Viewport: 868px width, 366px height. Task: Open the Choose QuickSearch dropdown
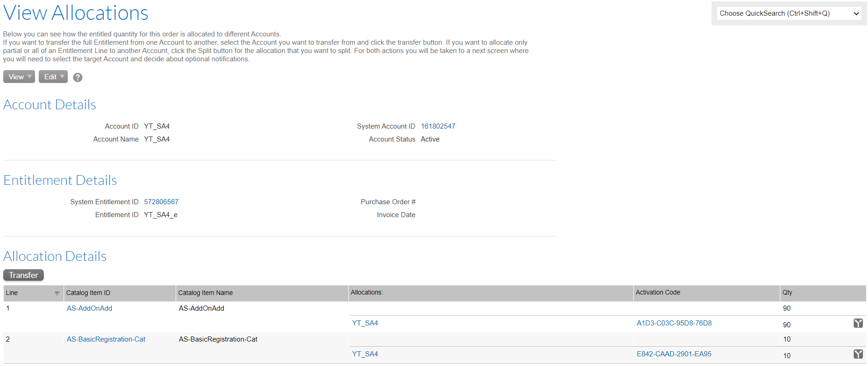click(789, 13)
